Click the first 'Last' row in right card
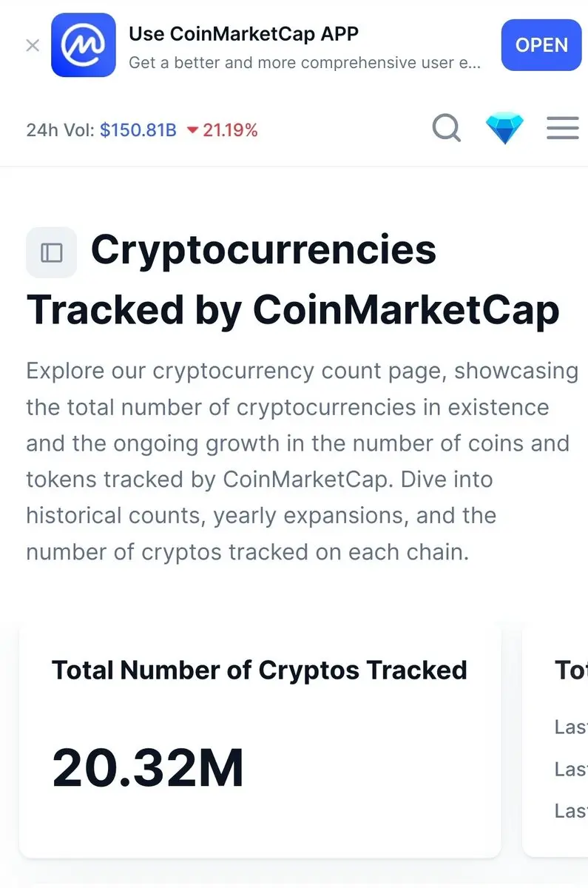Viewport: 588px width, 888px height. [x=571, y=726]
